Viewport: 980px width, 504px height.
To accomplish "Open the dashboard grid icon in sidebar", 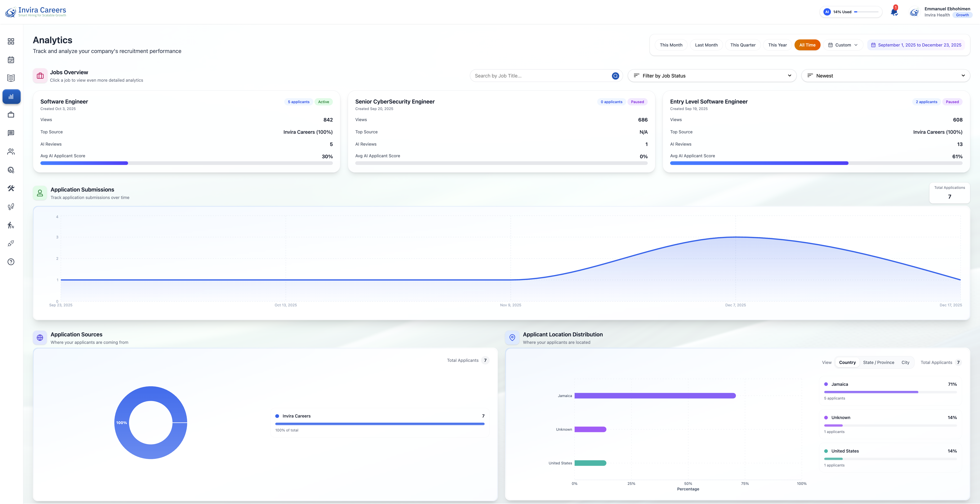I will point(11,41).
